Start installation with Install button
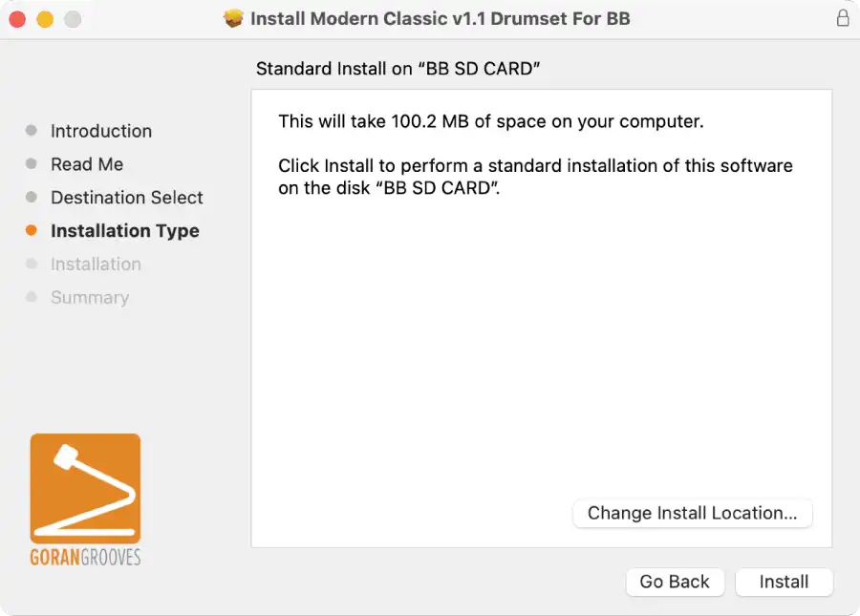The width and height of the screenshot is (860, 616). pos(784,582)
